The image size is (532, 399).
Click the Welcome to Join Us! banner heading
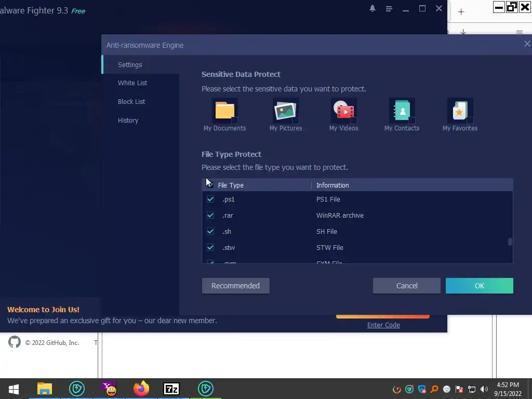coord(44,310)
